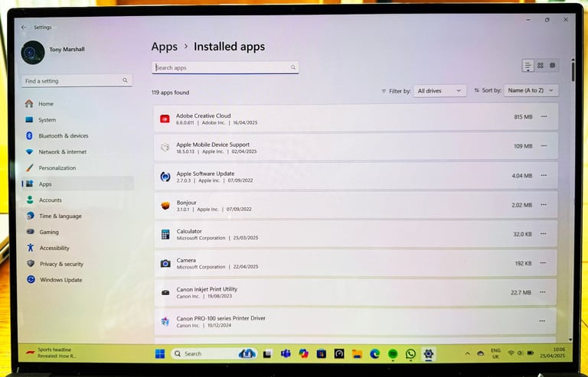Open Microsoft Store from the taskbar
Screen dimensions: 588x377
pyautogui.click(x=322, y=353)
